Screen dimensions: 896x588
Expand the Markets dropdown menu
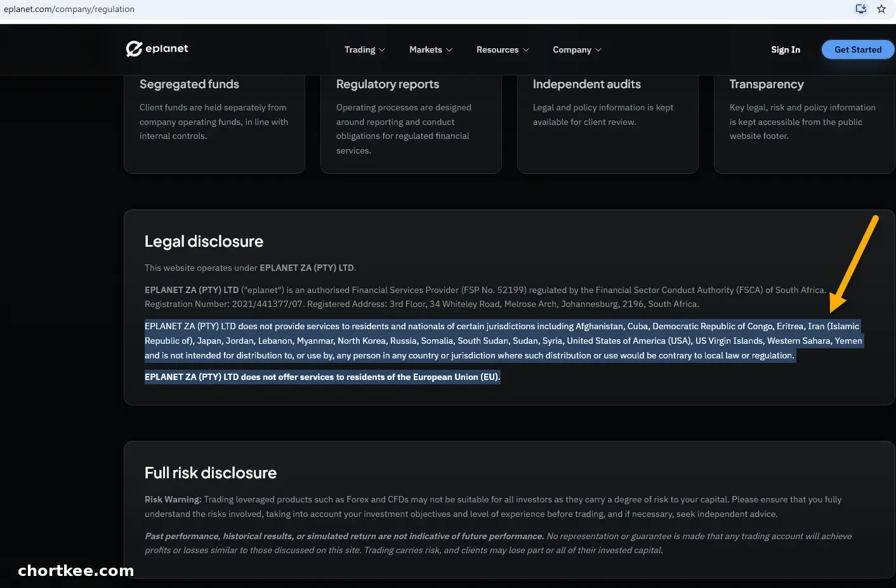tap(431, 49)
